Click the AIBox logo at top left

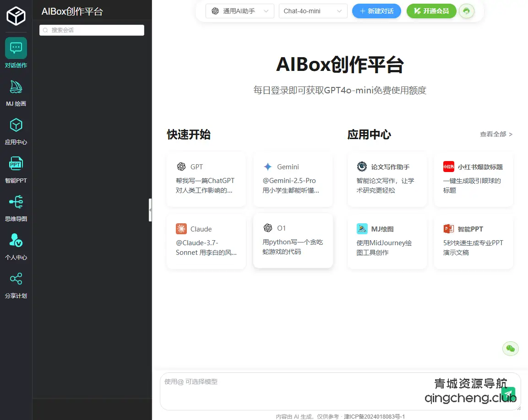point(16,15)
